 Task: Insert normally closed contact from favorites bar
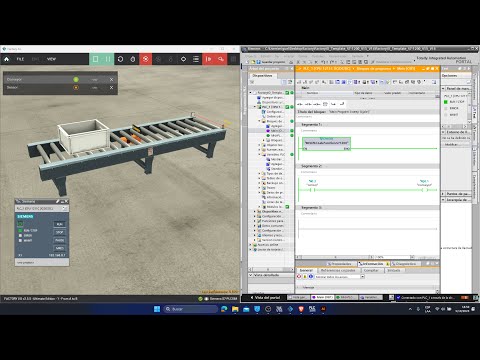[x=308, y=104]
